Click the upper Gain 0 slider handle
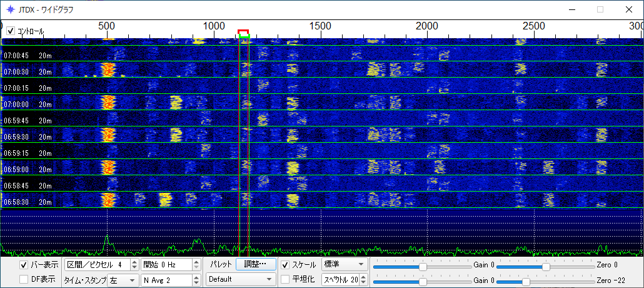The height and width of the screenshot is (288, 644). pyautogui.click(x=423, y=266)
